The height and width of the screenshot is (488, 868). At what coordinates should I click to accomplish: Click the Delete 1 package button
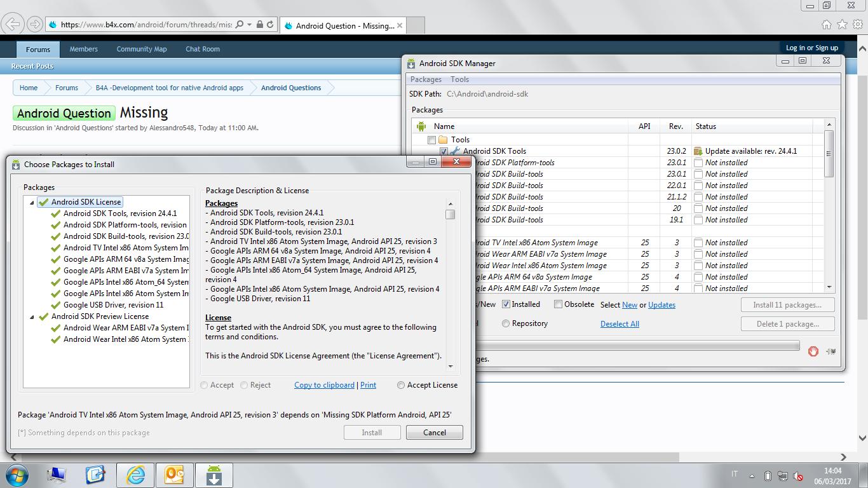point(787,324)
